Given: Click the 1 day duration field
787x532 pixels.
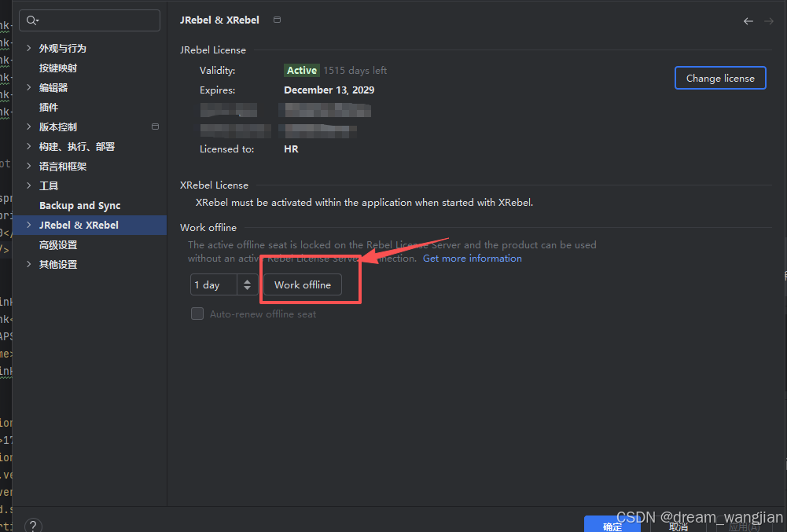Looking at the screenshot, I should pyautogui.click(x=213, y=284).
